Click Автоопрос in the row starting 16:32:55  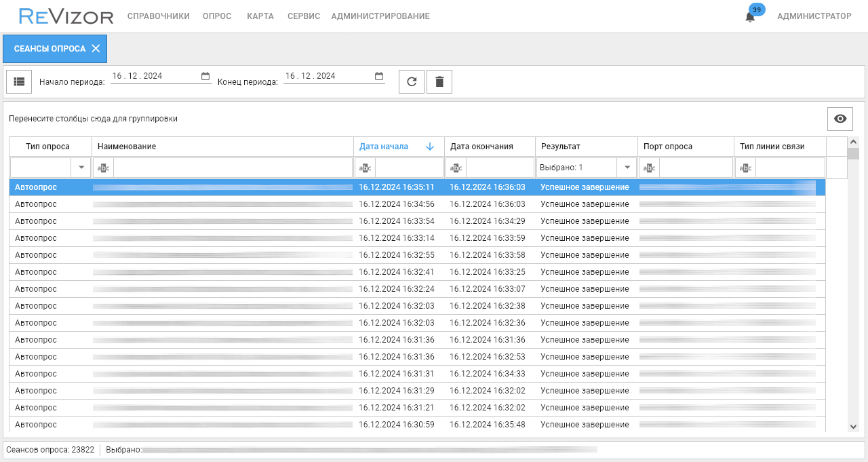36,255
